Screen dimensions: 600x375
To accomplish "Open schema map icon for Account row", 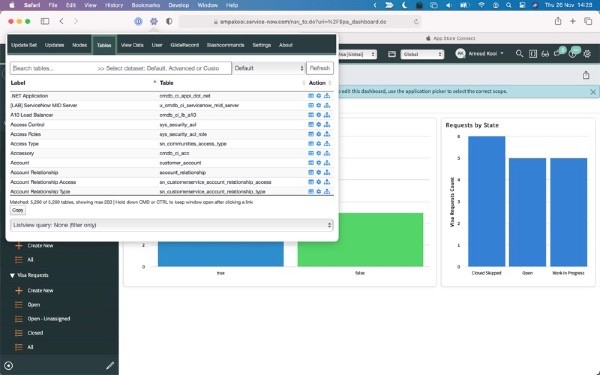I will click(327, 163).
